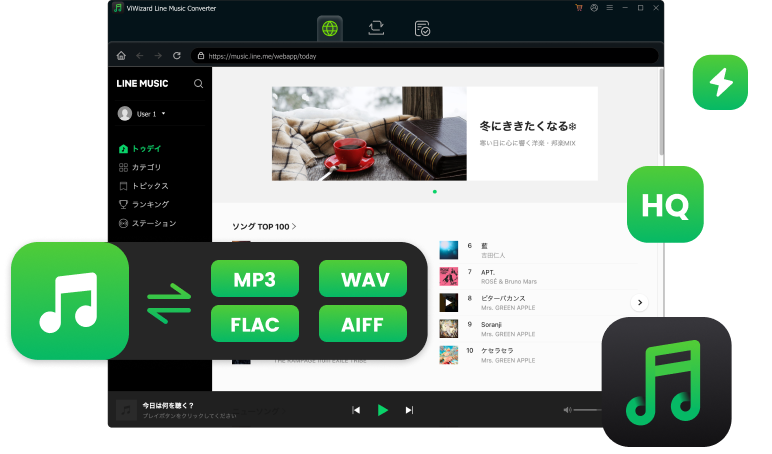Click the shopping cart icon
The image size is (772, 454).
pyautogui.click(x=579, y=8)
